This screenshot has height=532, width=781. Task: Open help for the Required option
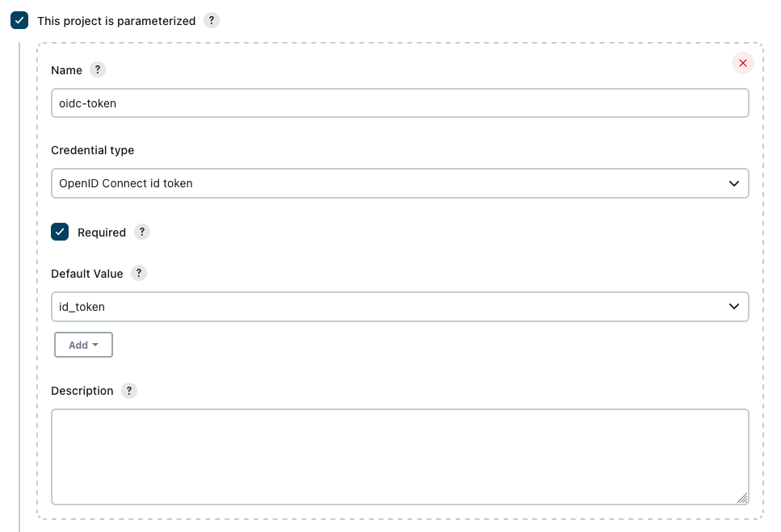[x=141, y=232]
